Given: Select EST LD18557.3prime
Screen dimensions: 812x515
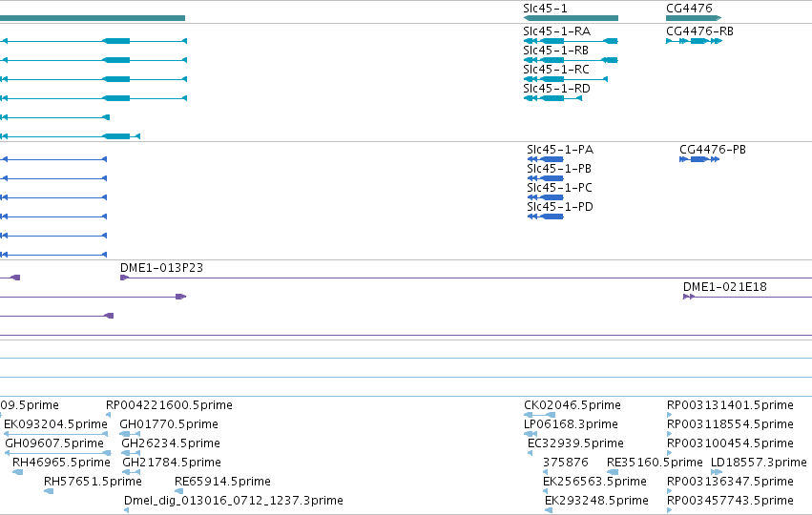Looking at the screenshot, I should pos(759,463).
